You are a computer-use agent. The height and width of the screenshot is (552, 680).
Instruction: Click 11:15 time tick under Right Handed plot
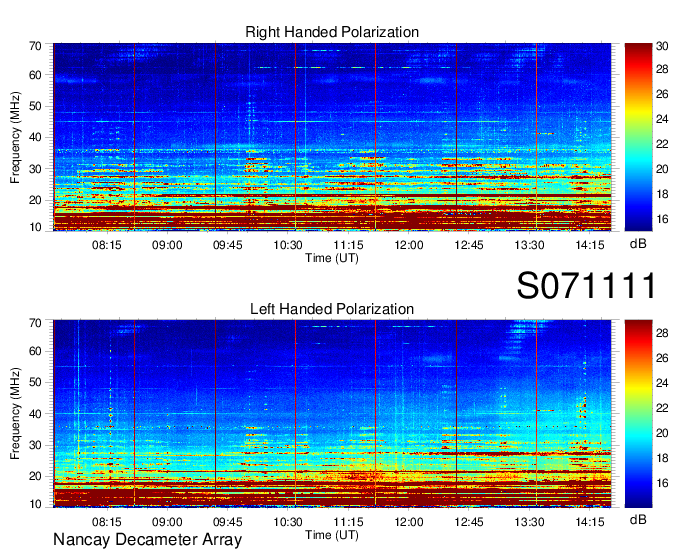348,245
